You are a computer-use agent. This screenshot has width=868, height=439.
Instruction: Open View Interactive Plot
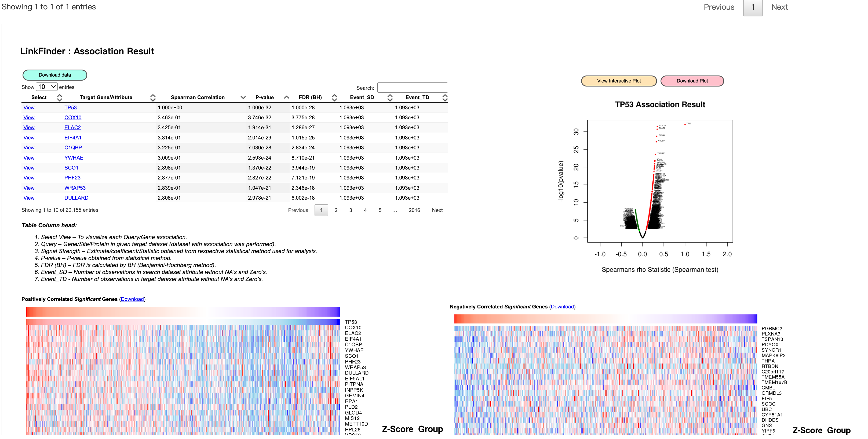click(619, 81)
